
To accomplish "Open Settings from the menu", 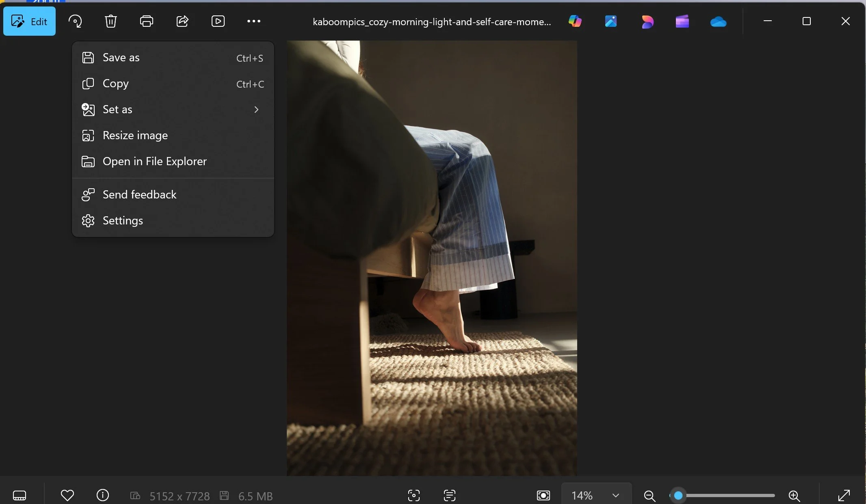I will [123, 221].
